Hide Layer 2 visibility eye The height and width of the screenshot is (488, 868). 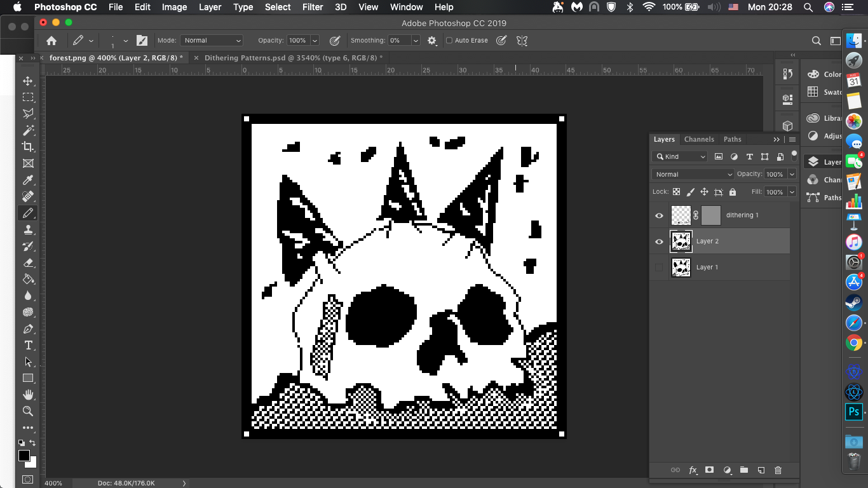(659, 241)
